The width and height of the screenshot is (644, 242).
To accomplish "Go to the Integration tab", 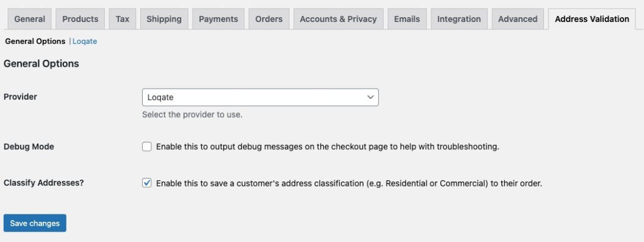I will coord(459,19).
